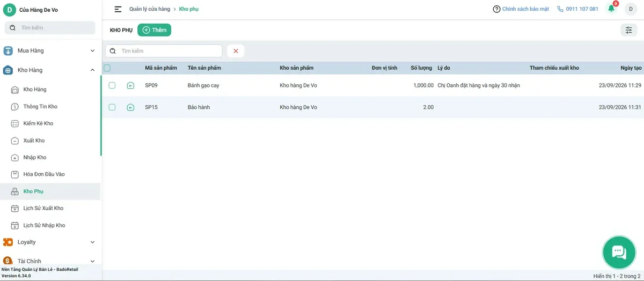Focus the table Tìm kiếm search box
The width and height of the screenshot is (644, 281).
(164, 51)
